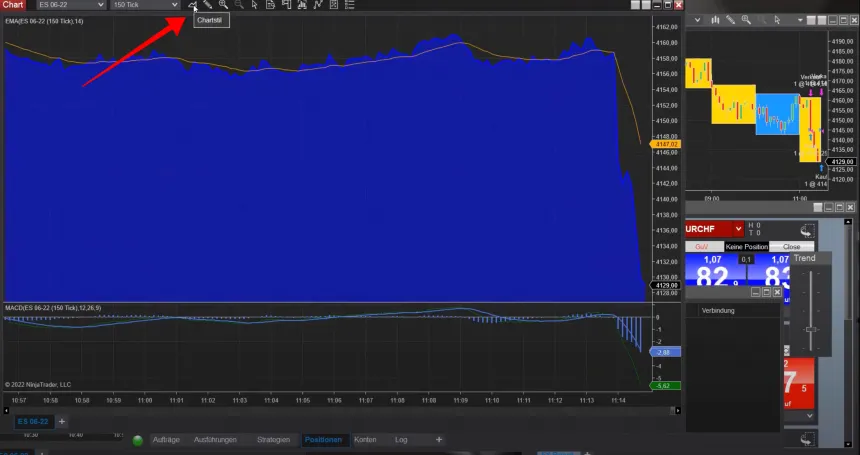Minimize the Verbindung window
This screenshot has width=860, height=455.
tap(756, 293)
